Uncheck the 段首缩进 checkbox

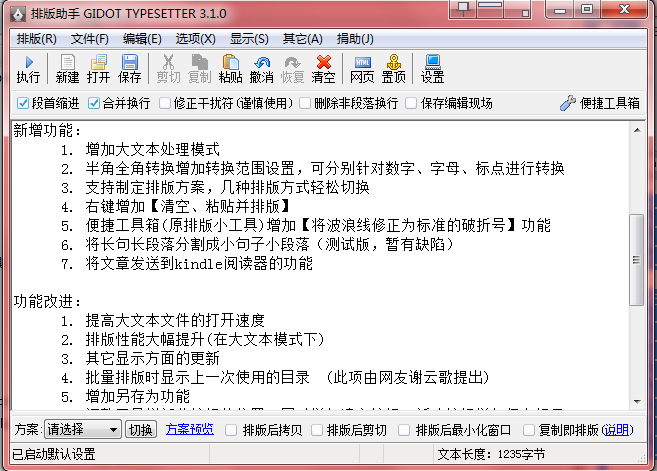tap(24, 103)
